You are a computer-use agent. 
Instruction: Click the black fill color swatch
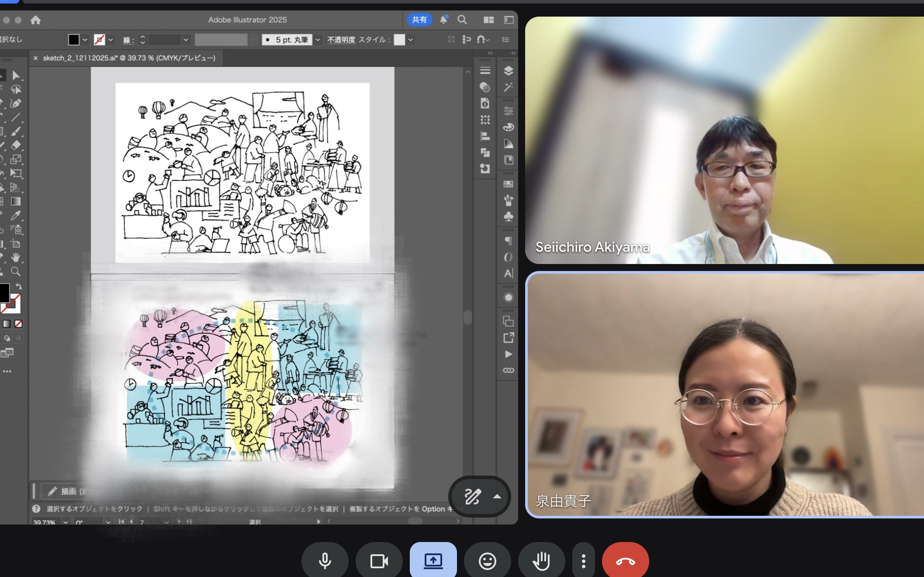click(x=73, y=40)
